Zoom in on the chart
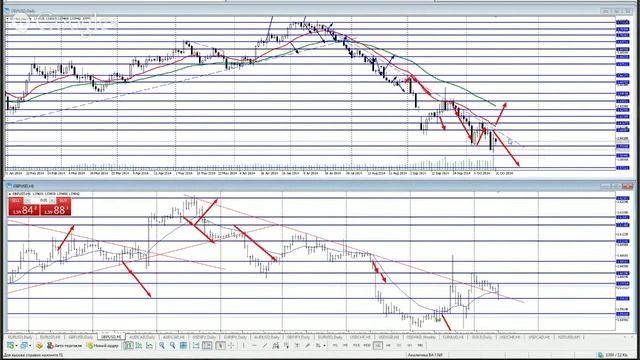Screen dimensions: 640x360 (162, 346)
